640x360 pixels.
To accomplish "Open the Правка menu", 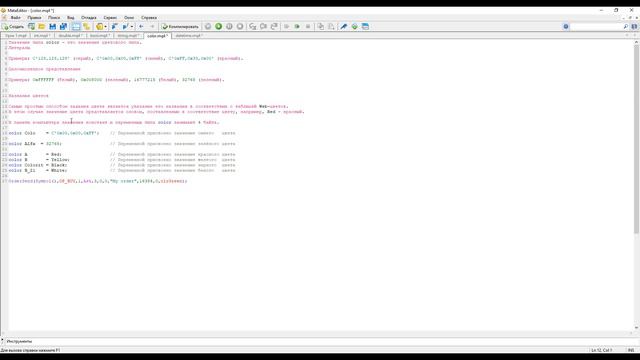I will tap(34, 18).
